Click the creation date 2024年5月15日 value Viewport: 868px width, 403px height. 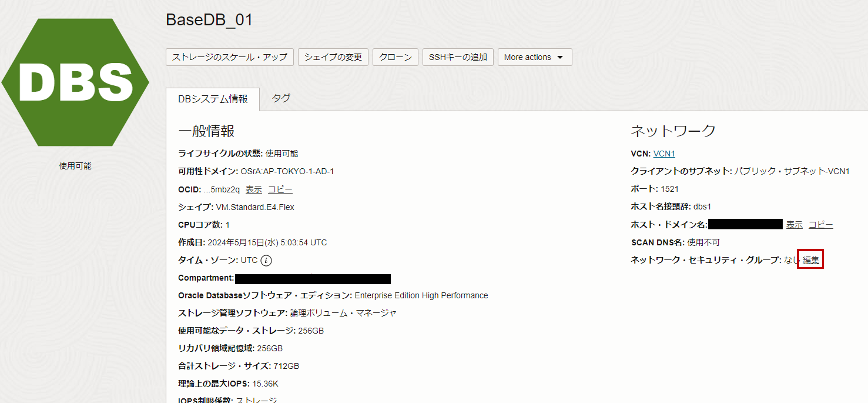(x=267, y=242)
